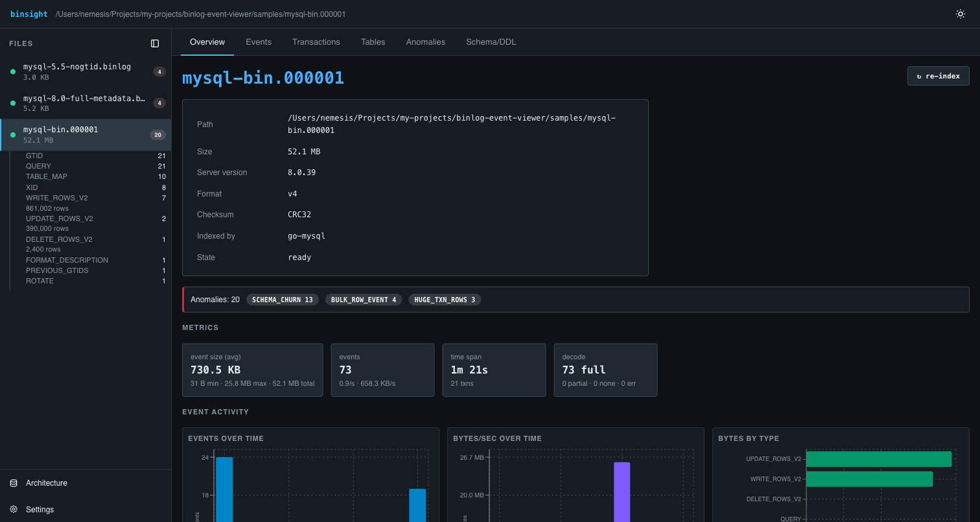Click the TABLE_MAP event type row

click(95, 176)
